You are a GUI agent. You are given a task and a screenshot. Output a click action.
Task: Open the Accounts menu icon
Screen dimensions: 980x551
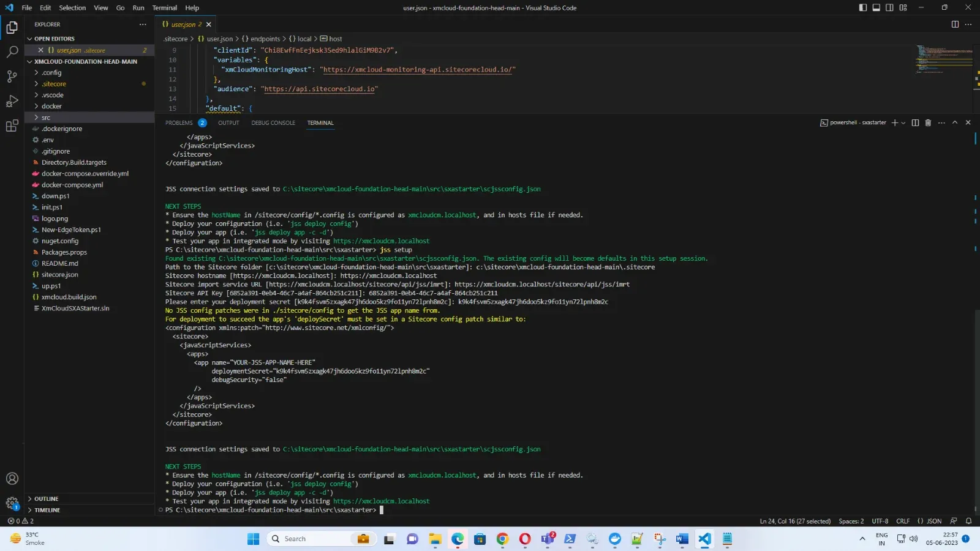coord(12,479)
